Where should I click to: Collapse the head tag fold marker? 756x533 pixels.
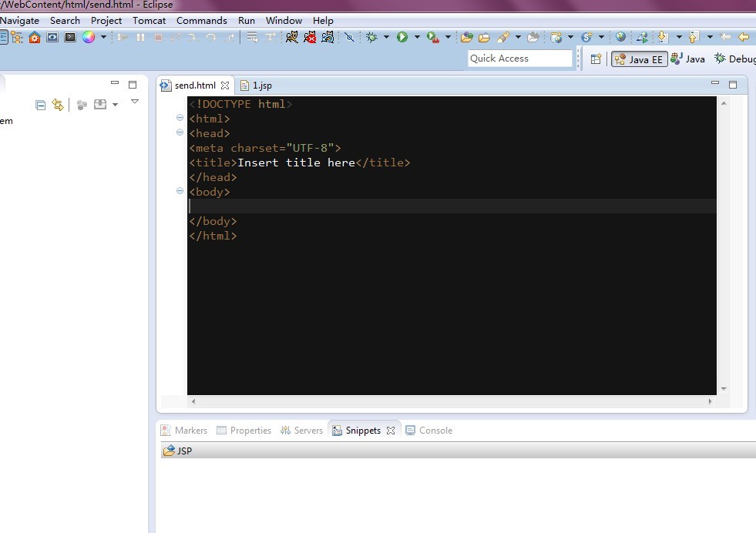click(180, 133)
